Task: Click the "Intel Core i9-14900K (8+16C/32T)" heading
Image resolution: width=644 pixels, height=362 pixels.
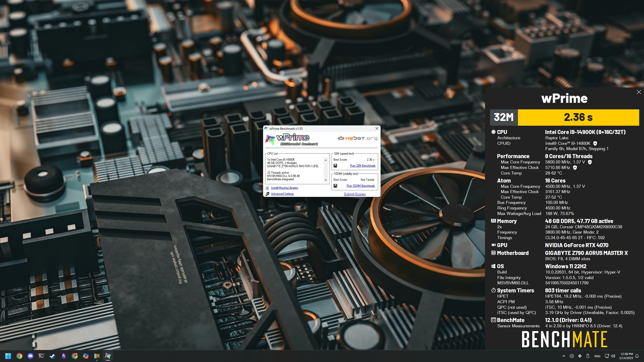Action: click(x=585, y=132)
